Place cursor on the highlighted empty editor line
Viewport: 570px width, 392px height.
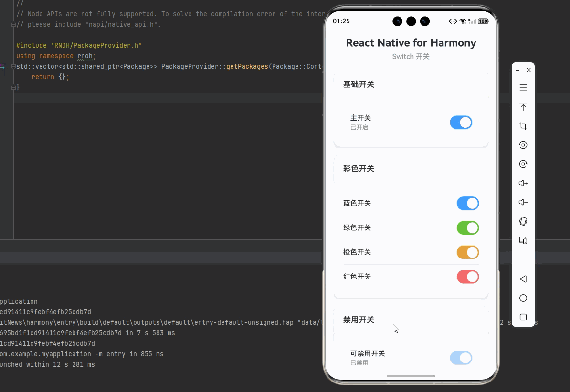[167, 98]
